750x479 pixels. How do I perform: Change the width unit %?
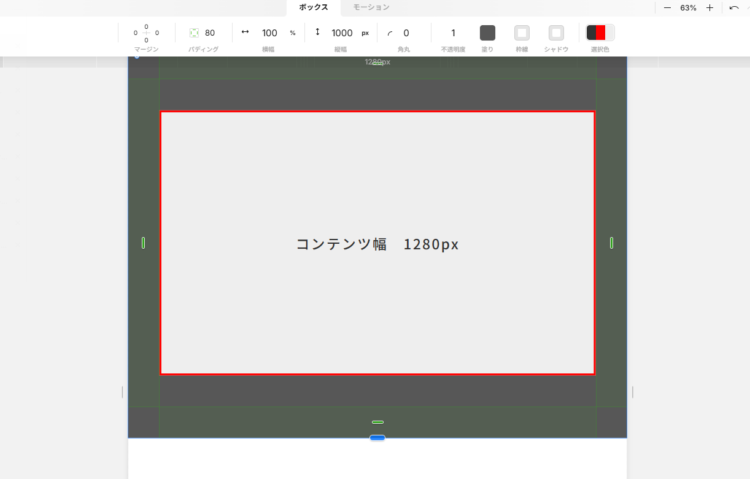292,33
